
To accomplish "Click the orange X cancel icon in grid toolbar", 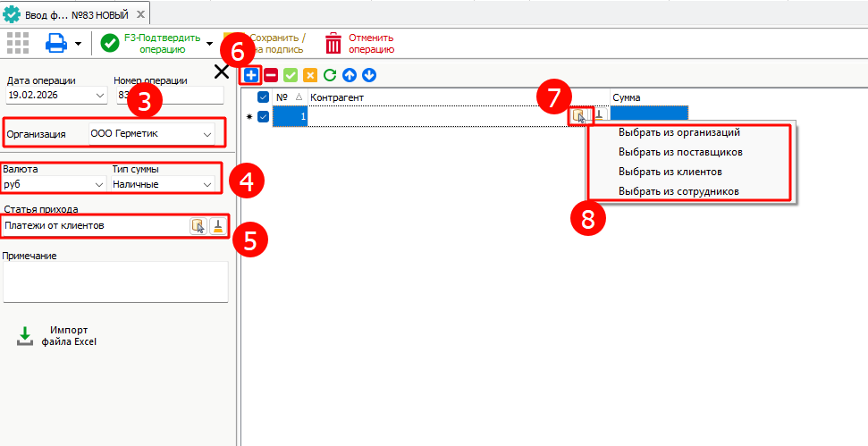I will 310,76.
